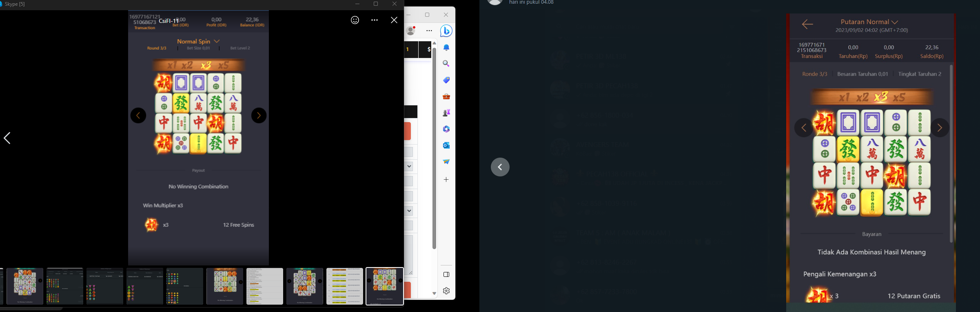980x312 pixels.
Task: Click the "Ronde 3/3" label
Action: pyautogui.click(x=815, y=74)
